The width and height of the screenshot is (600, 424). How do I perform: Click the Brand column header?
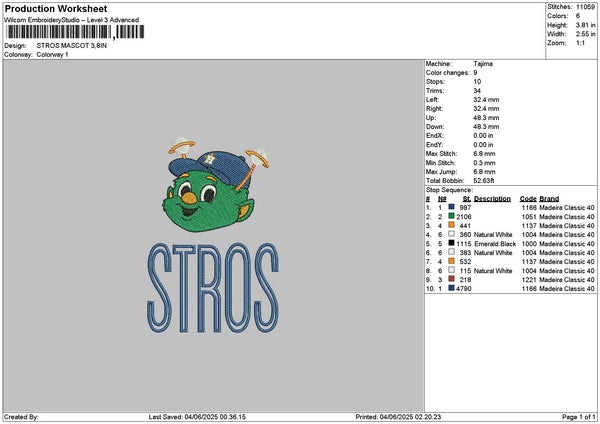[x=549, y=198]
